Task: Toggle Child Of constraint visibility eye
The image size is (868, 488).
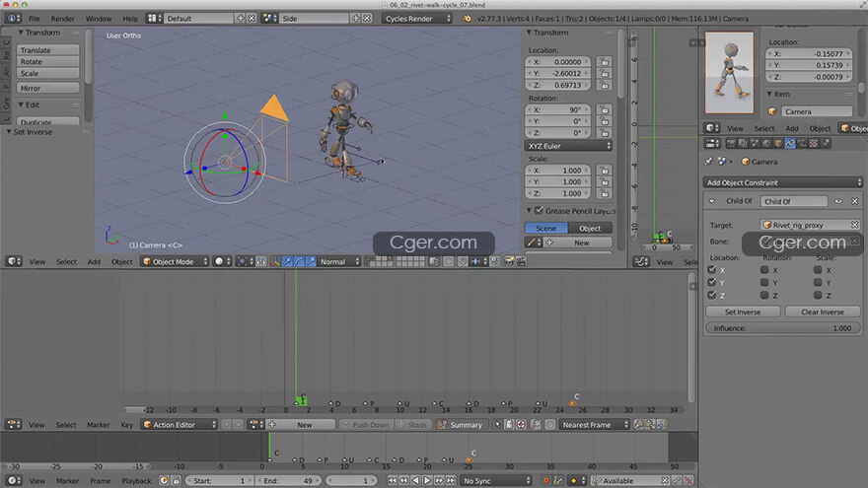Action: (838, 201)
